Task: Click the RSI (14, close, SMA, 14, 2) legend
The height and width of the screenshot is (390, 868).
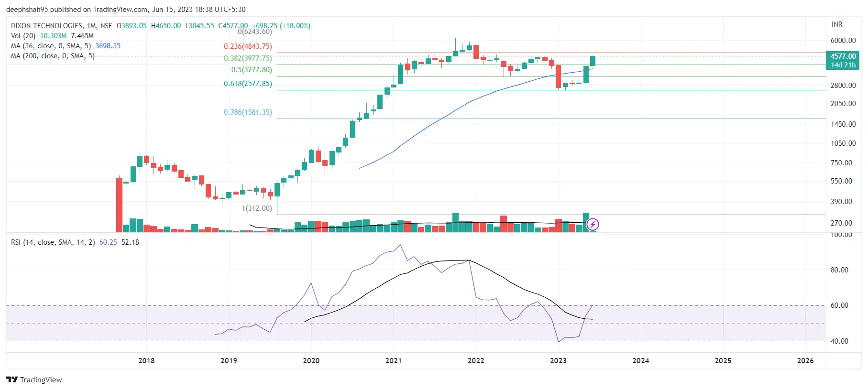Action: click(53, 242)
